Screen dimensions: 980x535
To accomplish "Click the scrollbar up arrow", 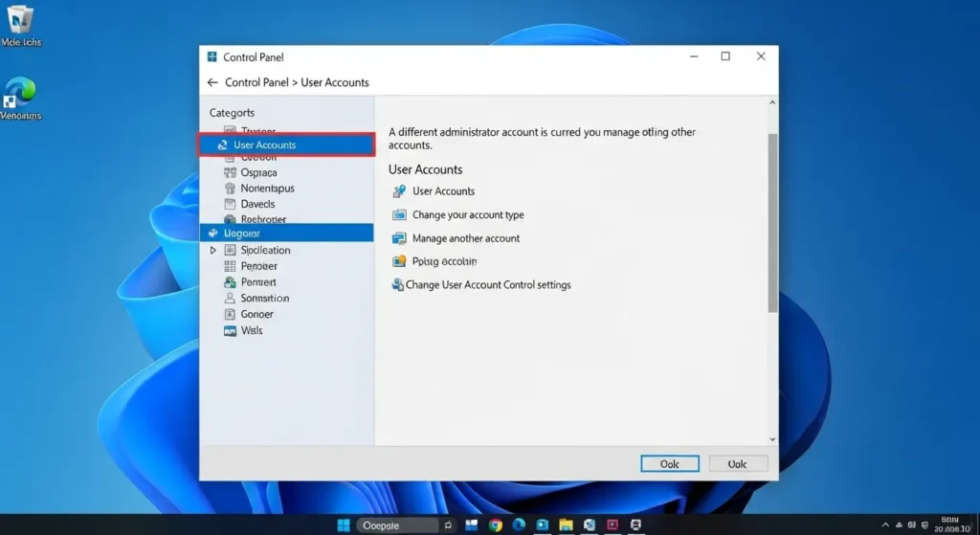I will click(772, 102).
